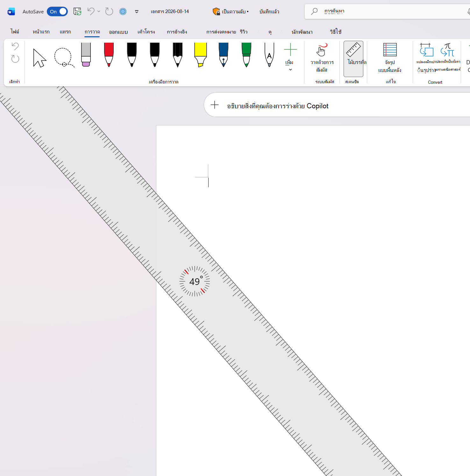Select the arrow cursor selection tool
This screenshot has width=470, height=476.
pyautogui.click(x=40, y=58)
